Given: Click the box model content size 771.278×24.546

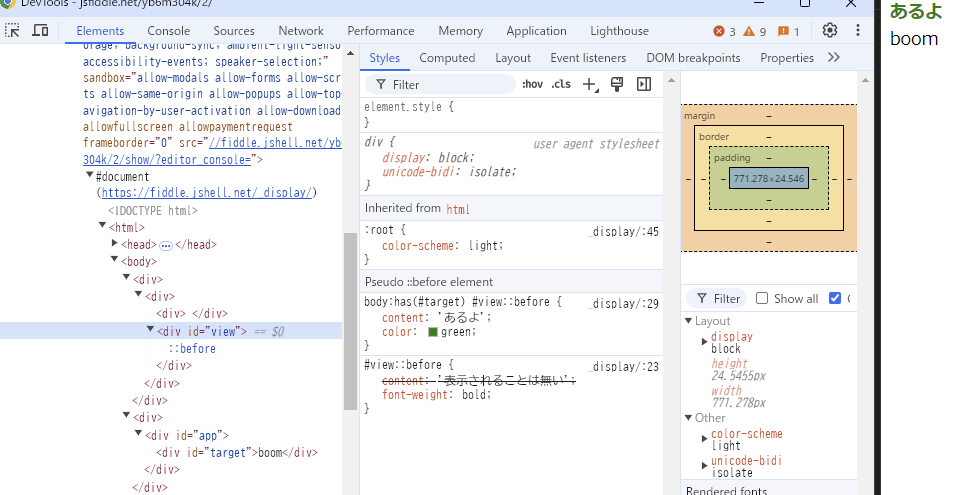Looking at the screenshot, I should pyautogui.click(x=769, y=178).
